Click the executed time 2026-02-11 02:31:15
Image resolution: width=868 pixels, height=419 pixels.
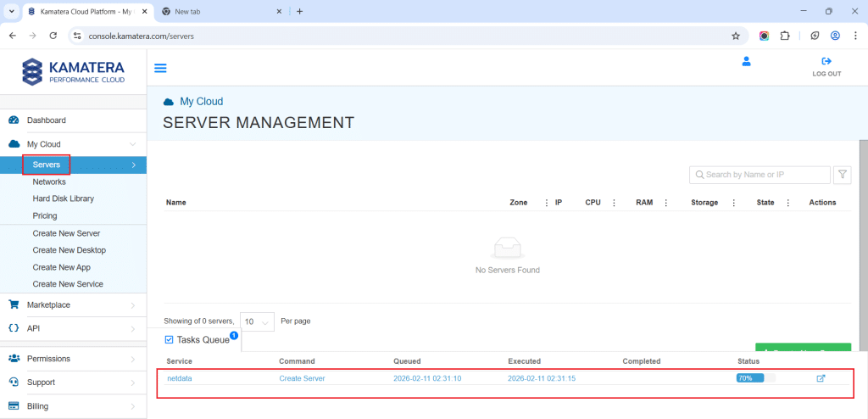(542, 378)
